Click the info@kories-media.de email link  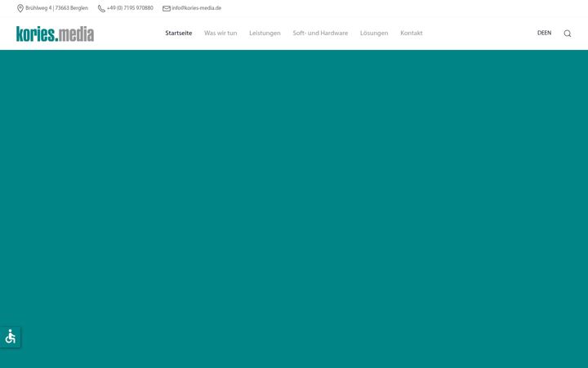coord(197,8)
